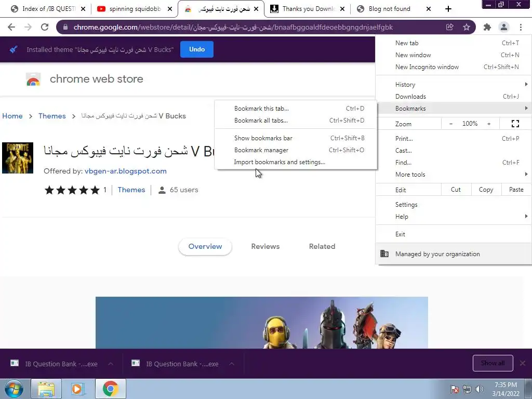Open the profile avatar icon
The height and width of the screenshot is (399, 532).
pyautogui.click(x=504, y=27)
